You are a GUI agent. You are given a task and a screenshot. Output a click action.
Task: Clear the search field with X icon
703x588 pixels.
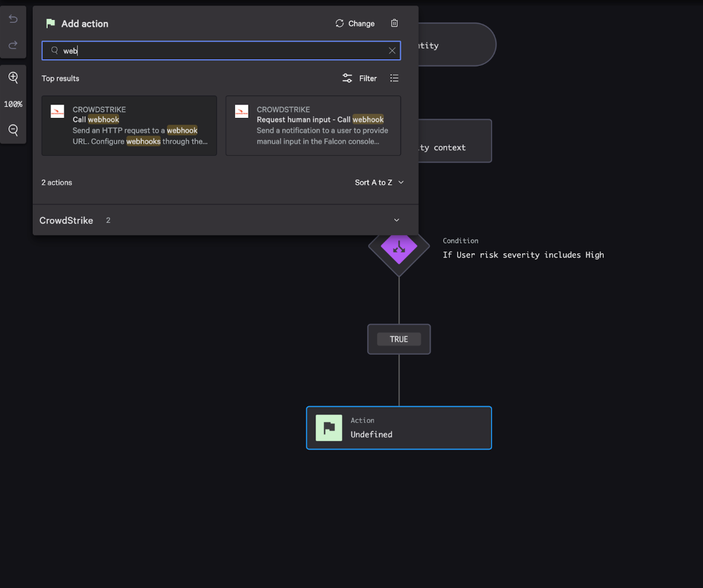392,51
